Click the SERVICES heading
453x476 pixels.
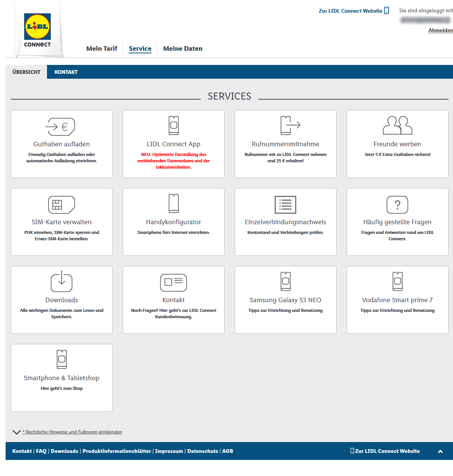[x=229, y=96]
